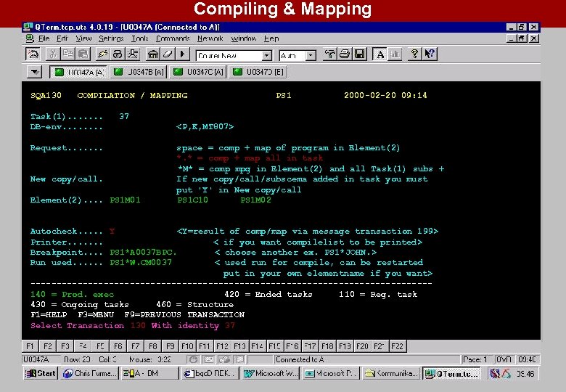The height and width of the screenshot is (392, 566).
Task: Click the F6 function key button
Action: tap(118, 346)
